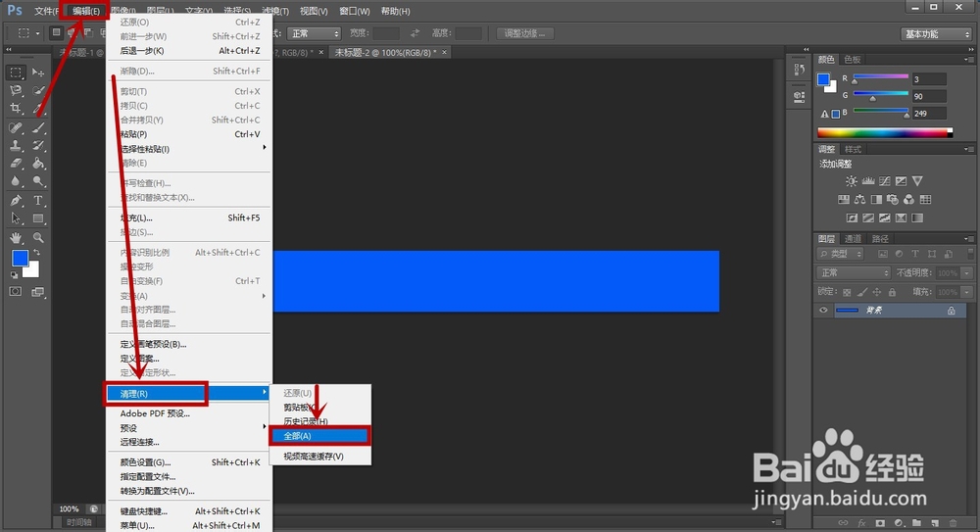Add a Vibrance adjustment
This screenshot has width=980, height=532.
(x=917, y=181)
